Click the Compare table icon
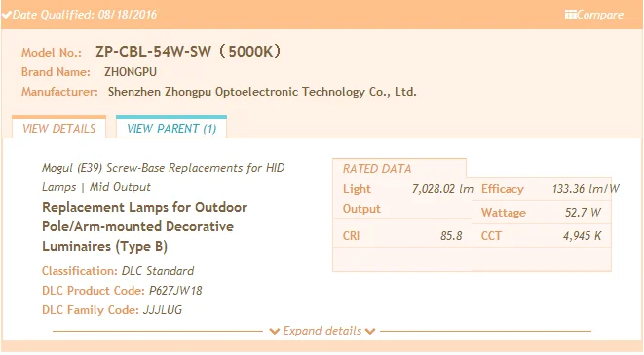 click(571, 15)
